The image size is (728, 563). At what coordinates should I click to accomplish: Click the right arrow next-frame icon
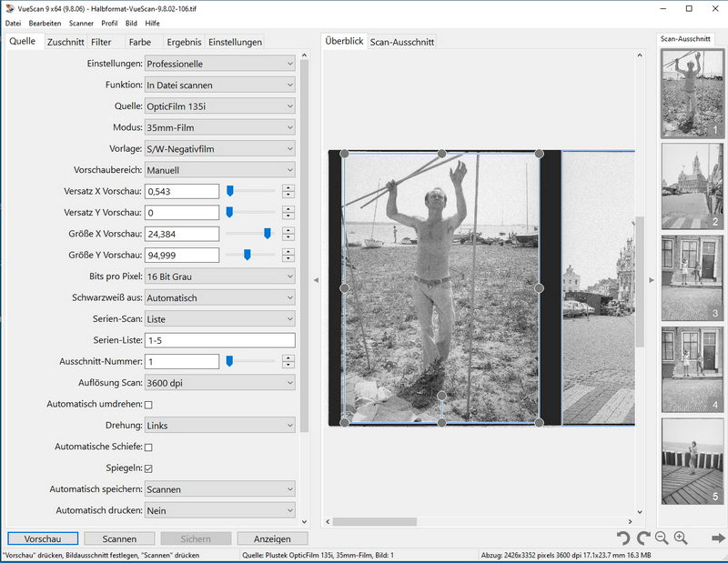pos(718,538)
